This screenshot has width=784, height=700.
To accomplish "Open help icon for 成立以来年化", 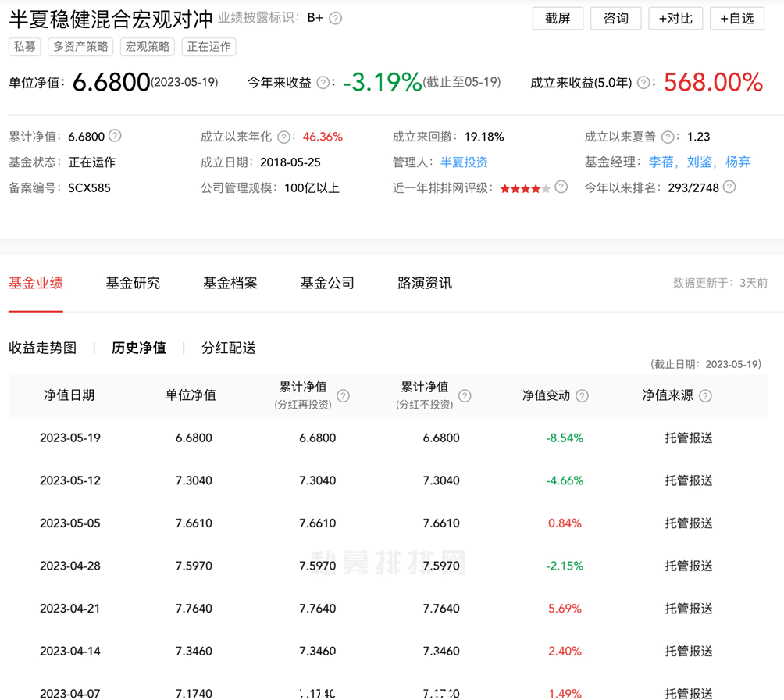I will [283, 137].
